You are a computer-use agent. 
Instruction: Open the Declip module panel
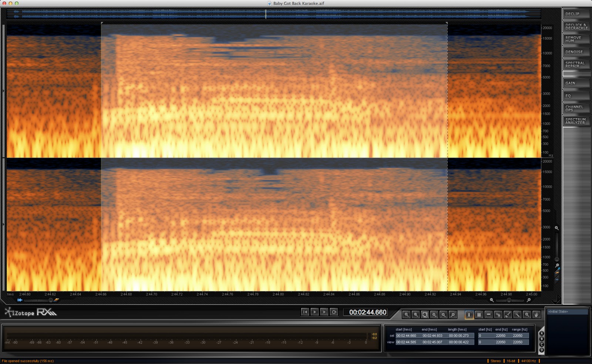[576, 14]
